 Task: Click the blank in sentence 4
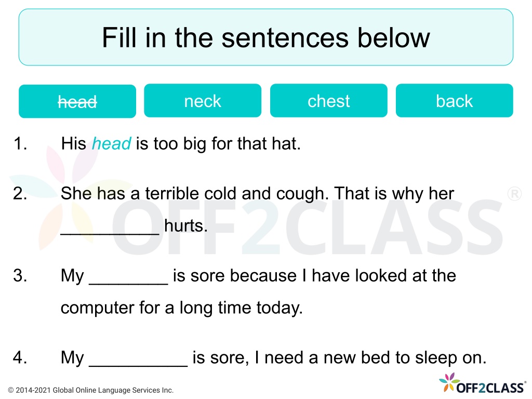(138, 362)
